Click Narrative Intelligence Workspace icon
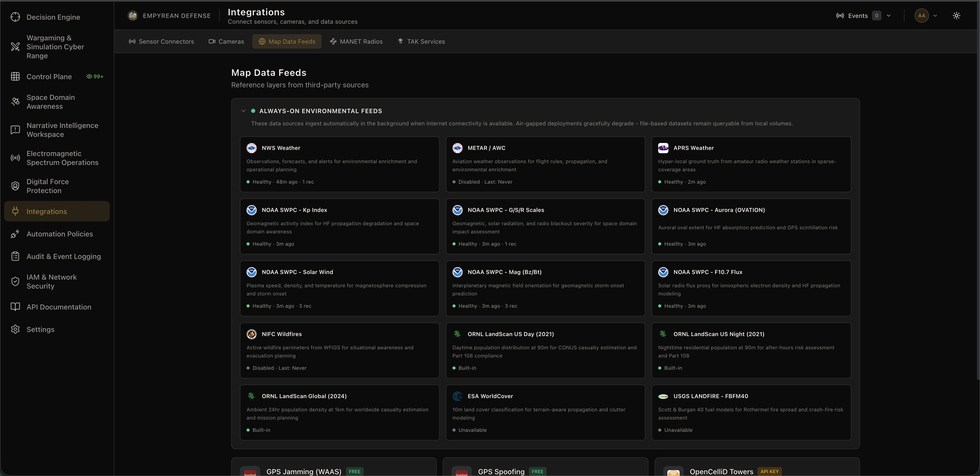The height and width of the screenshot is (476, 980). tap(15, 130)
